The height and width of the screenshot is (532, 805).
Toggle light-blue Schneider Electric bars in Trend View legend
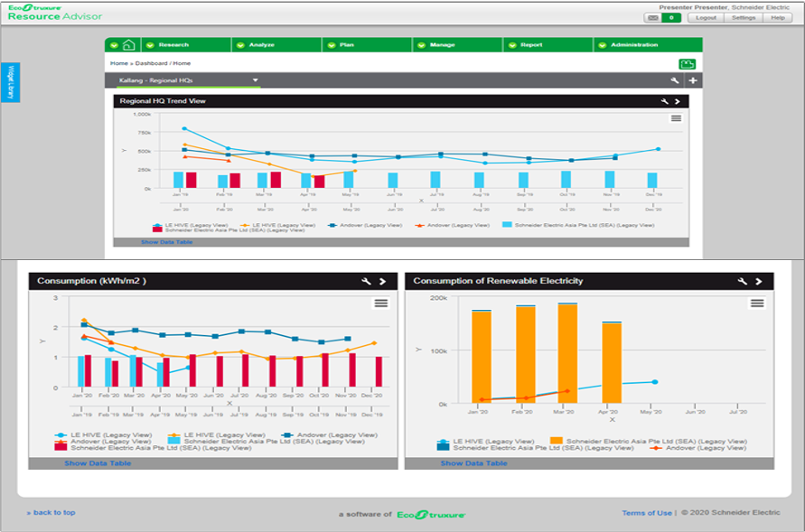click(578, 225)
